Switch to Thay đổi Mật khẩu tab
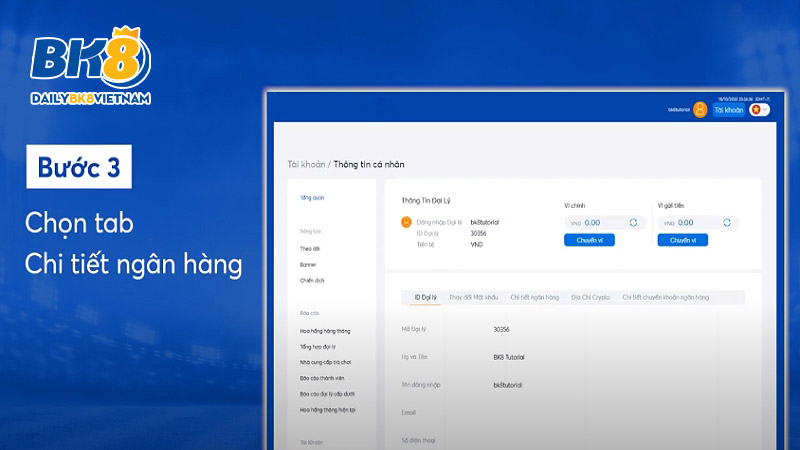This screenshot has width=800, height=450. pos(474,297)
